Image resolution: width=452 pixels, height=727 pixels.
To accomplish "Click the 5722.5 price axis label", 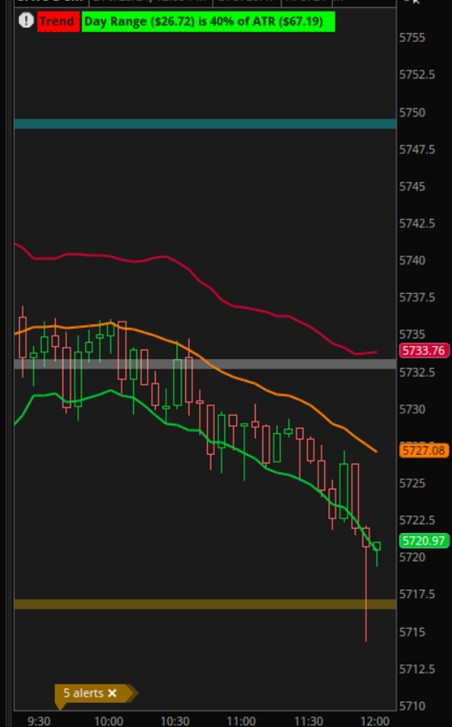I will pos(417,520).
